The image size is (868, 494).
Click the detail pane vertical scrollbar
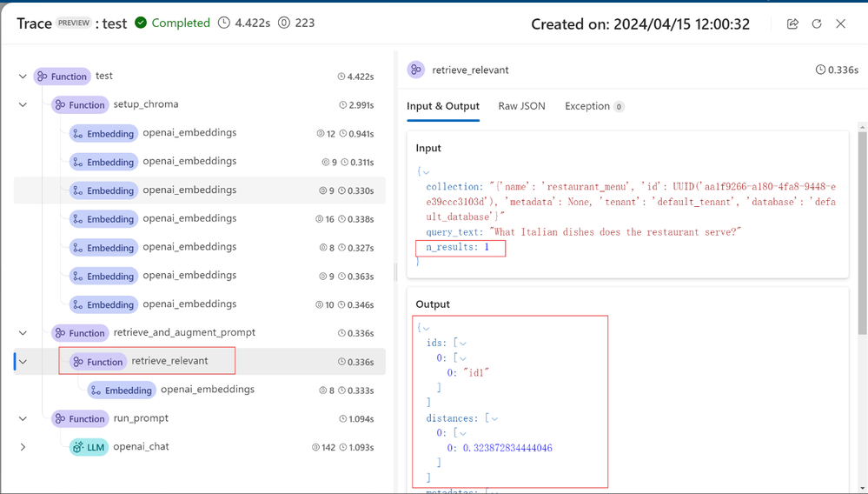pos(862,232)
